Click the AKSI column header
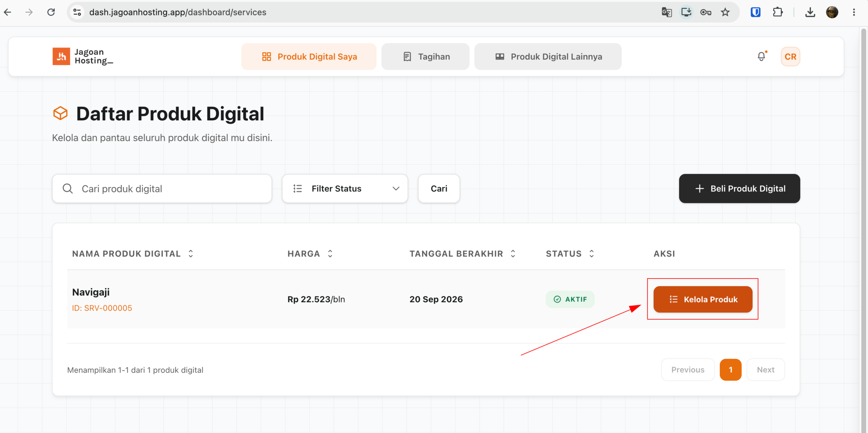 click(x=664, y=253)
